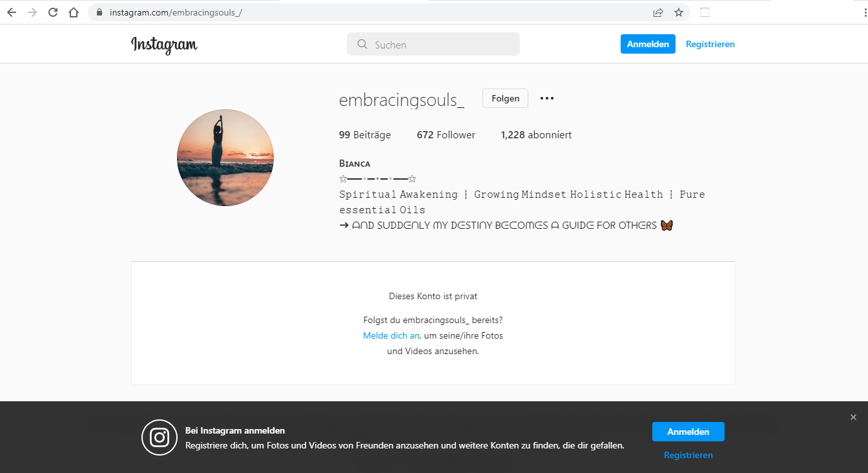Click the share page icon in address bar
The width and height of the screenshot is (868, 473).
tap(658, 12)
